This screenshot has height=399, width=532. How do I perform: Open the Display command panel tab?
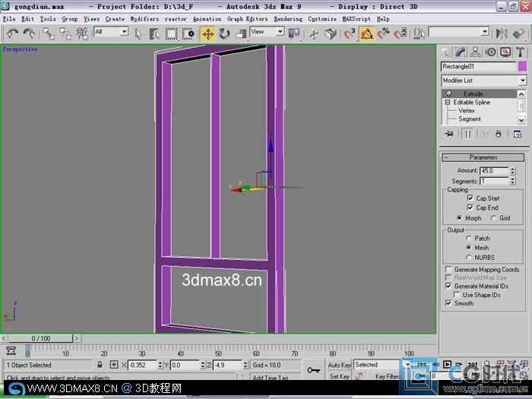point(505,52)
